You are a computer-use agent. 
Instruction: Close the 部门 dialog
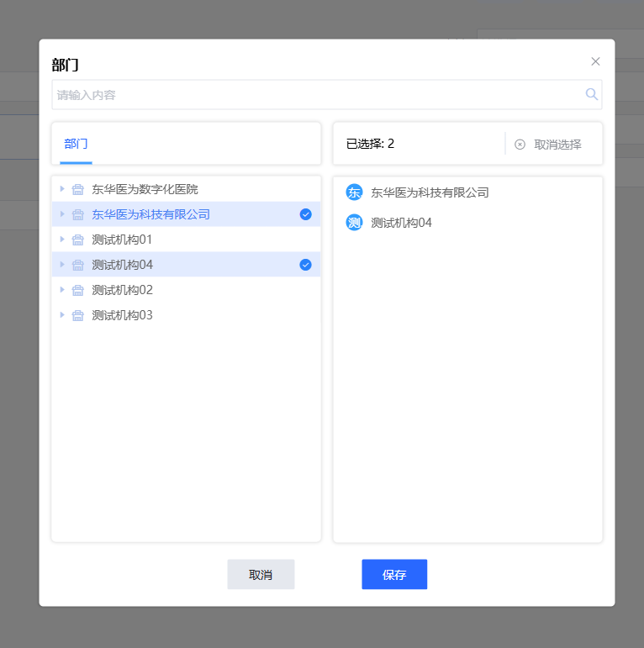[x=595, y=61]
